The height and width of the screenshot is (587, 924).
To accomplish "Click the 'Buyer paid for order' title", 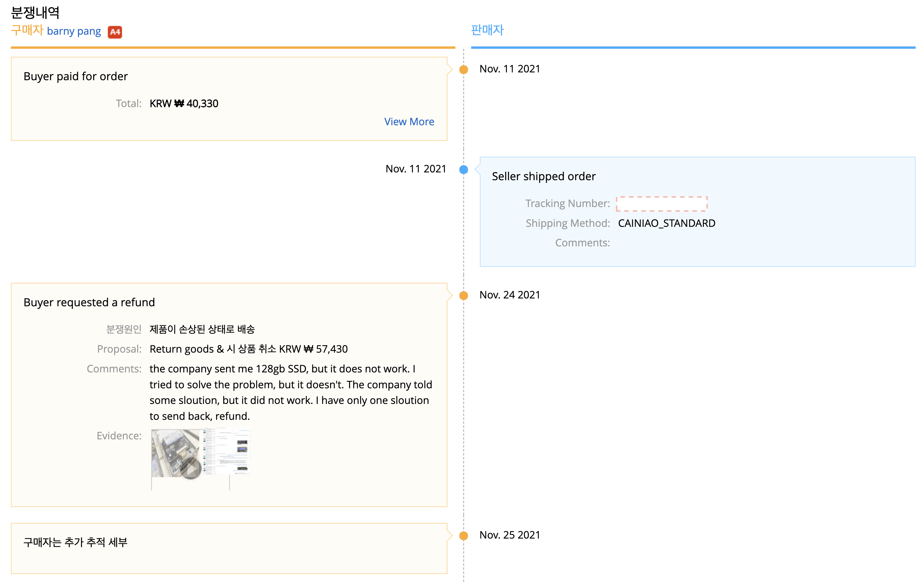I will coord(76,76).
